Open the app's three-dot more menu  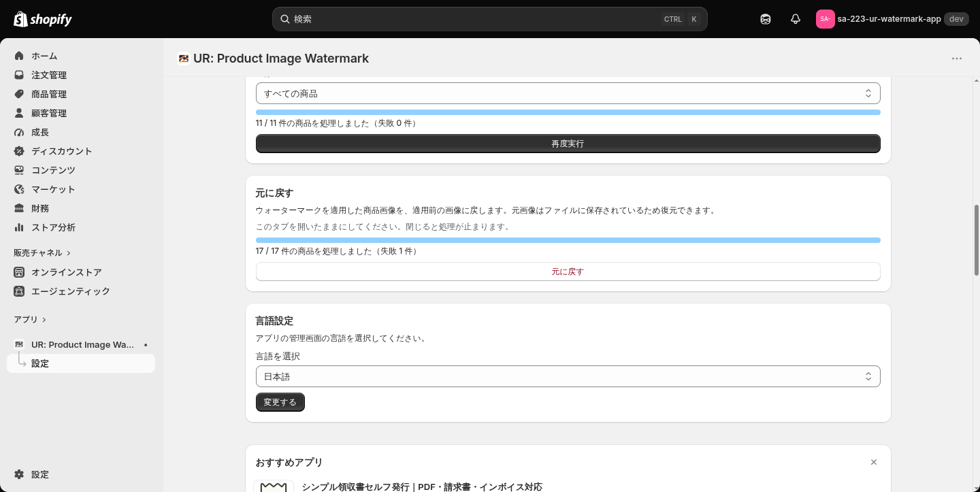(957, 59)
